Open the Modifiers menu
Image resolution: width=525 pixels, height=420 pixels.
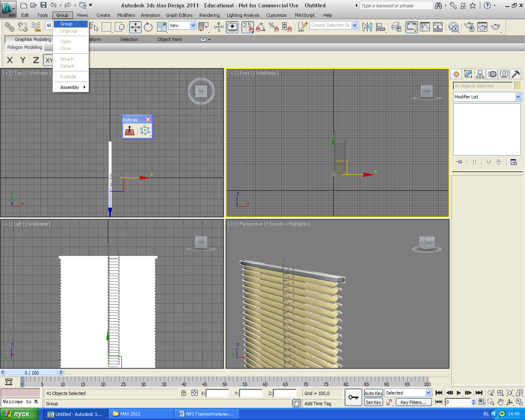tap(126, 15)
